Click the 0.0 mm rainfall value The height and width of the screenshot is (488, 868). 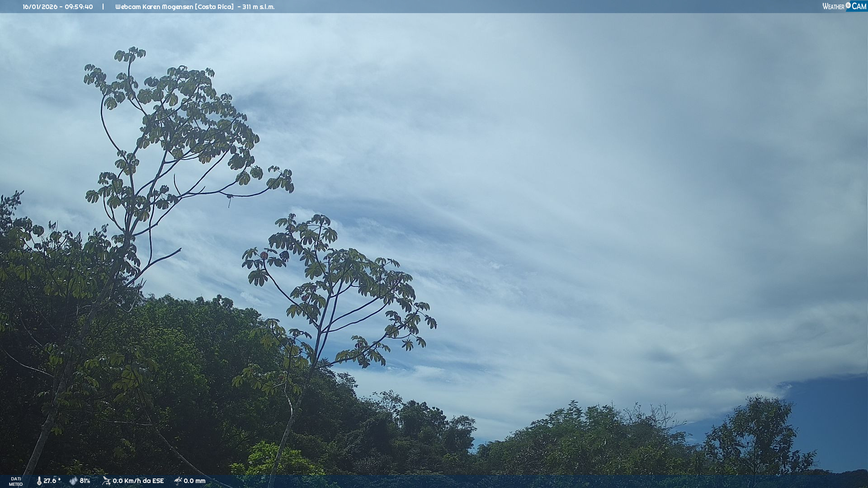pos(194,481)
